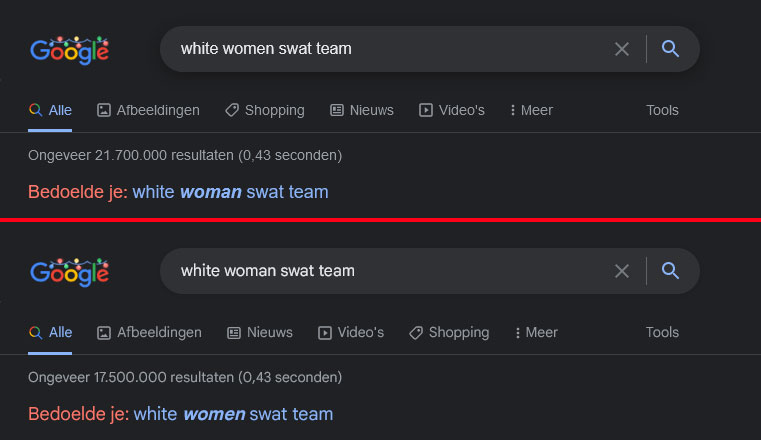Open the Video's tab in the top results

pos(452,110)
